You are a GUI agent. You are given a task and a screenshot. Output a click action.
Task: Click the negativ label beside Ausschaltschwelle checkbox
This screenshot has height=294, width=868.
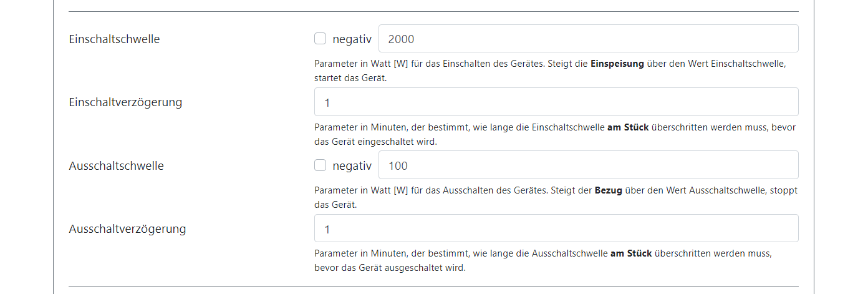tap(352, 165)
